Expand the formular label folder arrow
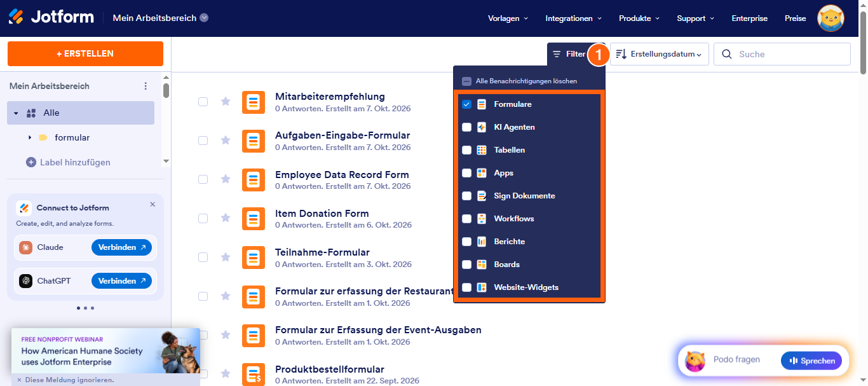The image size is (868, 386). [x=30, y=137]
